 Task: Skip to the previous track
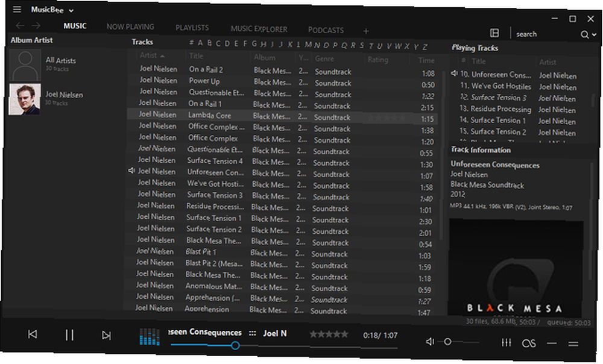pyautogui.click(x=33, y=334)
